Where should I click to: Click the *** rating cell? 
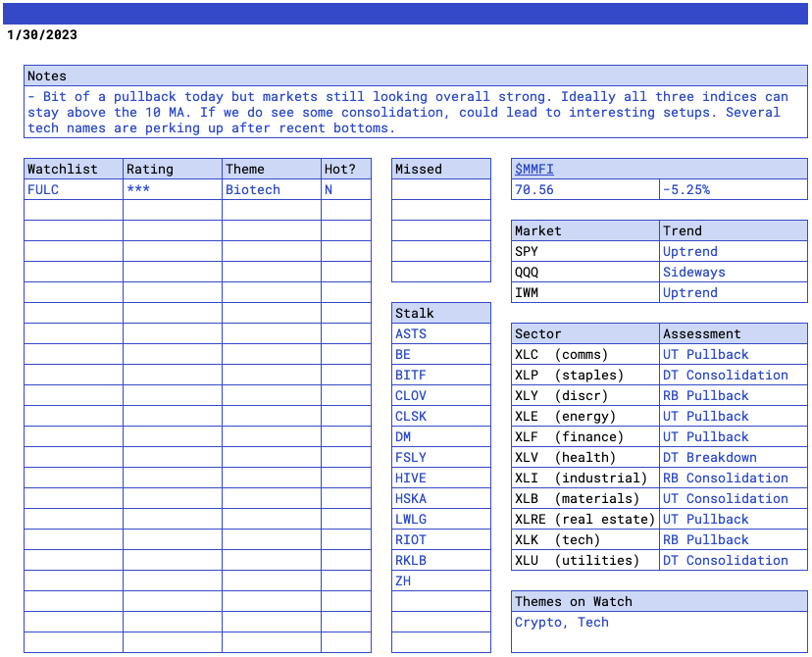[x=173, y=189]
